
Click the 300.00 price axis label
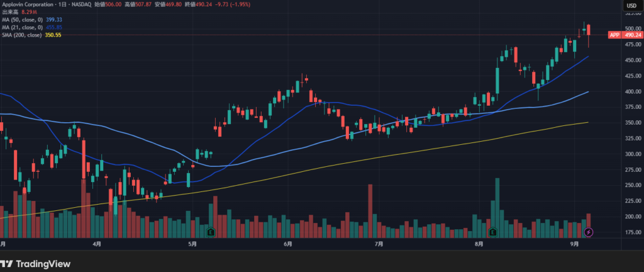(633, 154)
